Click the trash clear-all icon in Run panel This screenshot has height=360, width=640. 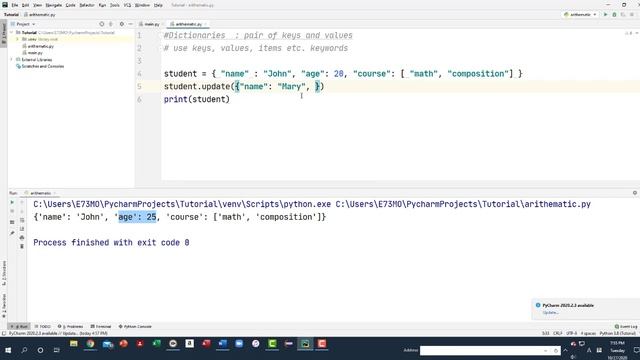pos(22,247)
